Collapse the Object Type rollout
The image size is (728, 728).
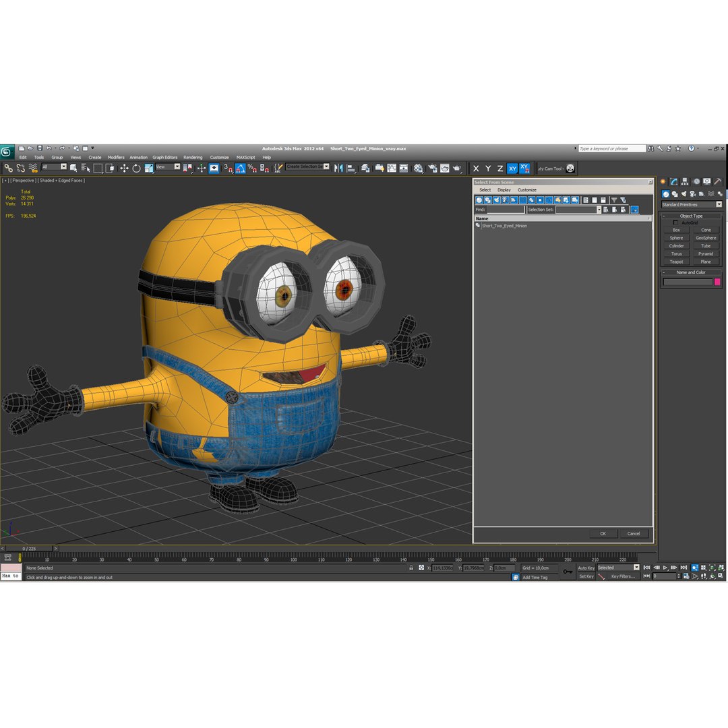coord(691,216)
